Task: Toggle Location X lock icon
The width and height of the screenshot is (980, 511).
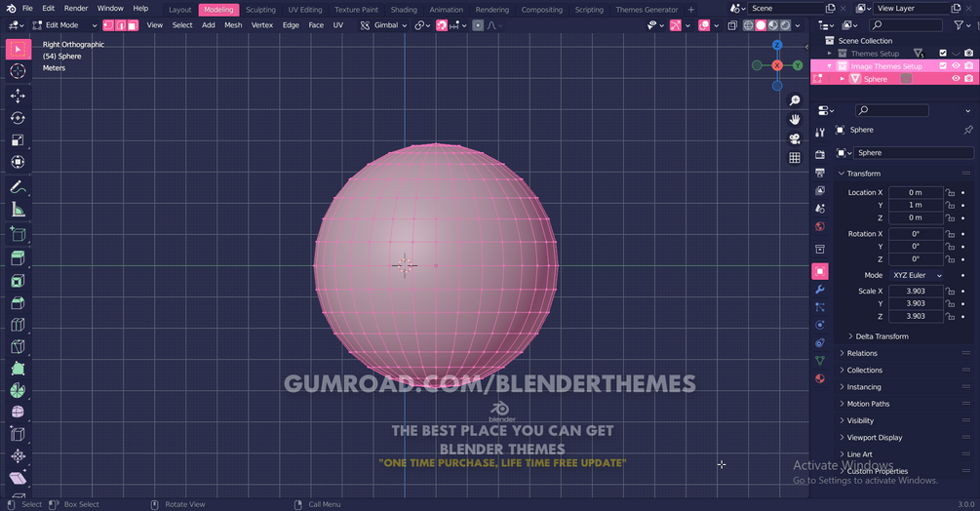Action: click(x=950, y=192)
